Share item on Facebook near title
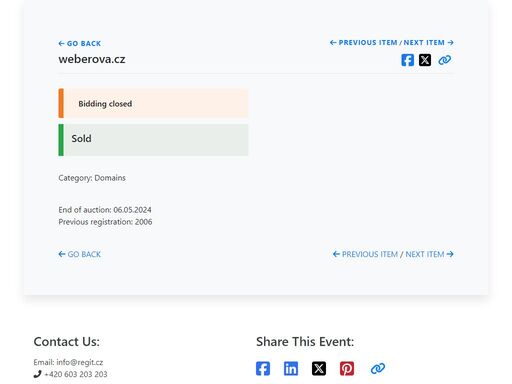This screenshot has width=512, height=384. 407,60
